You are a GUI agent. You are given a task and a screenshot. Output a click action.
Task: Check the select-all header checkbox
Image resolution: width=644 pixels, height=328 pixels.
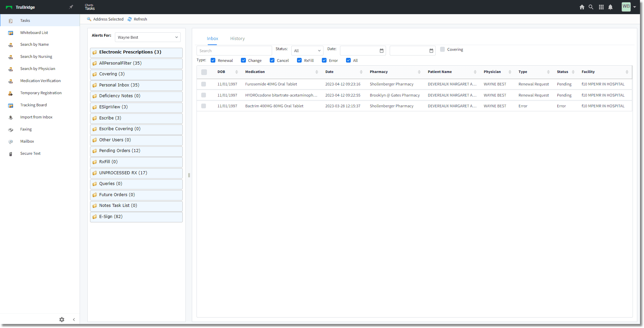[x=204, y=72]
